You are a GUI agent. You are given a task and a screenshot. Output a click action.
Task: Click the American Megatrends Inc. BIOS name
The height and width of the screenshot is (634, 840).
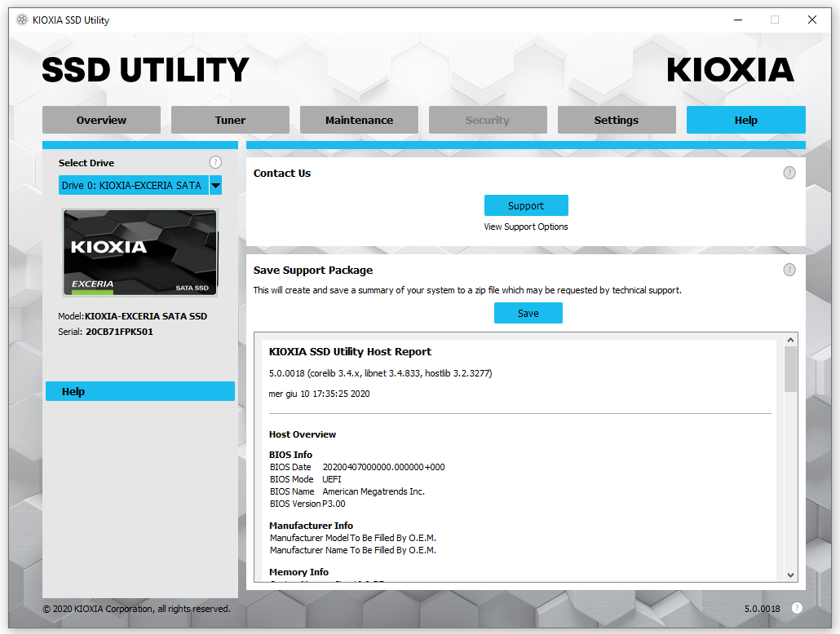(x=374, y=491)
